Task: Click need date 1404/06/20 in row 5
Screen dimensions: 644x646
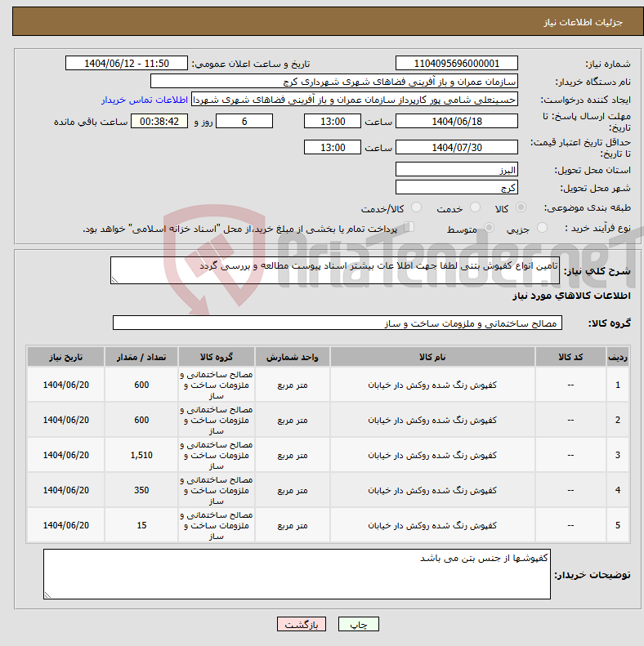Action: (66, 525)
